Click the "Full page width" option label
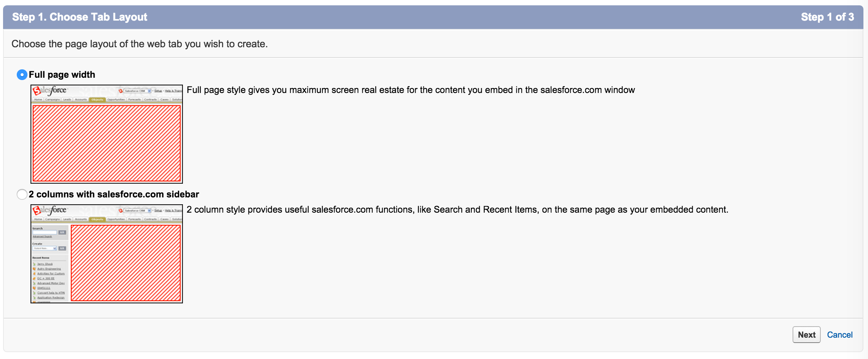This screenshot has height=359, width=868. pyautogui.click(x=62, y=75)
